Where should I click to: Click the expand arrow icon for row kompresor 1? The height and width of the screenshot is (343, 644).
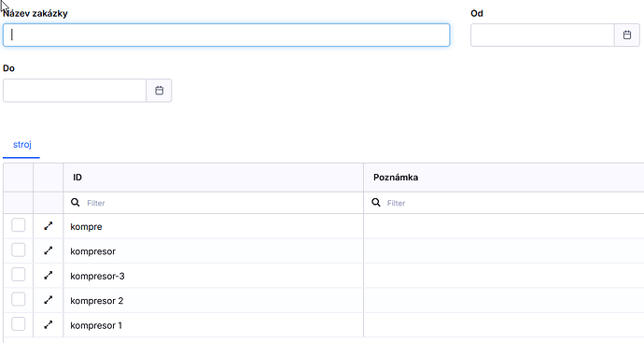click(49, 325)
